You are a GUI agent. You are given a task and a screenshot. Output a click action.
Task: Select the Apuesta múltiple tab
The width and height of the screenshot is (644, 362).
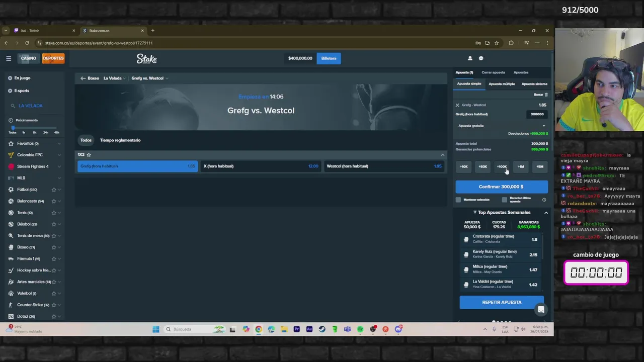tap(502, 84)
